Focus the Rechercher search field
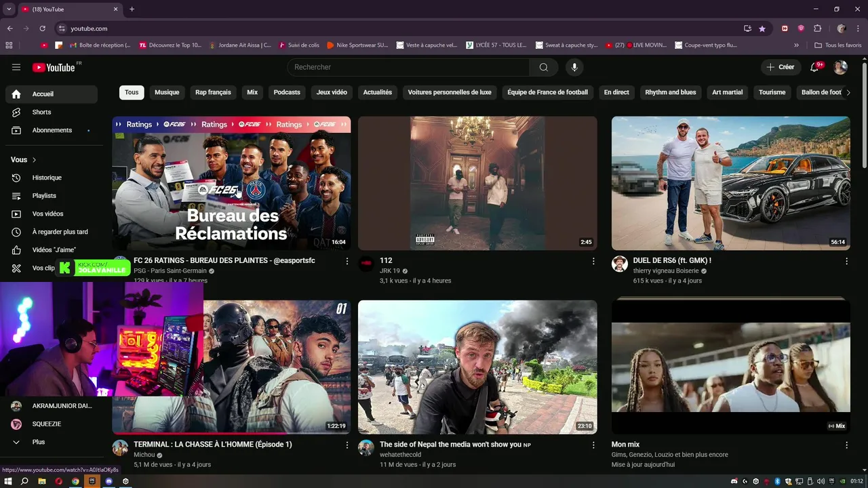868x488 pixels. pos(408,67)
